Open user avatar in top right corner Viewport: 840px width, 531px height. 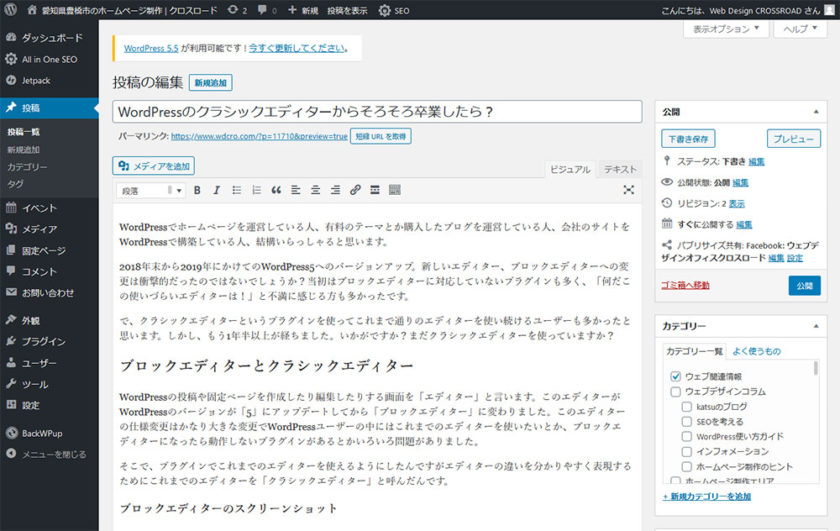(x=829, y=10)
